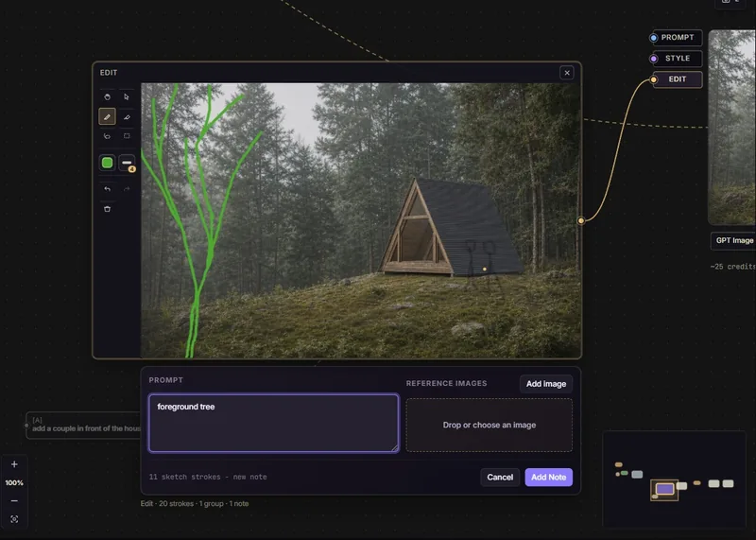This screenshot has width=756, height=540.
Task: Open the green stroke color picker
Action: click(107, 163)
